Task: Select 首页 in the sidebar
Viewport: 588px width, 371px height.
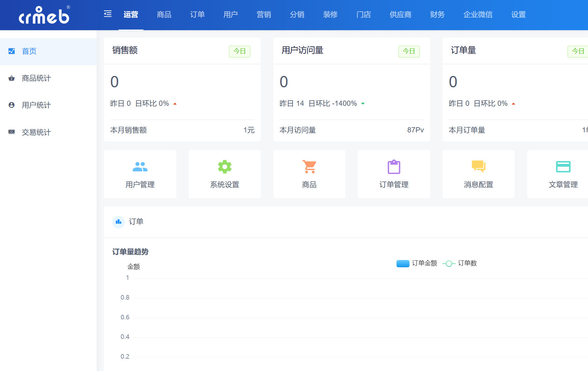Action: coord(48,51)
